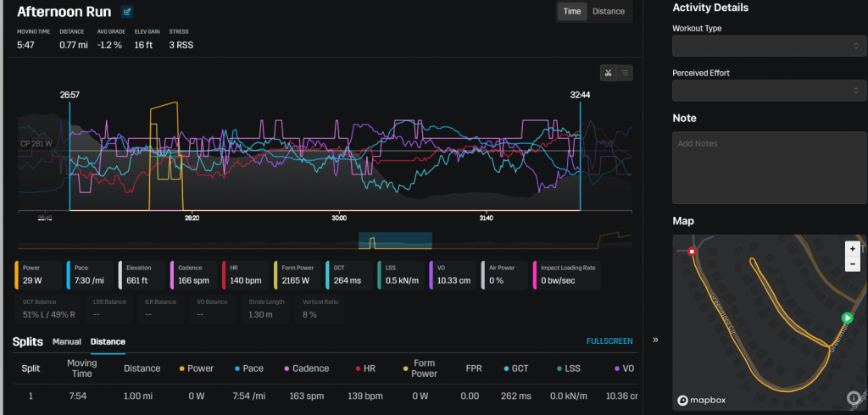Image resolution: width=868 pixels, height=415 pixels.
Task: Open splits table in FULLSCREEN
Action: (x=609, y=341)
